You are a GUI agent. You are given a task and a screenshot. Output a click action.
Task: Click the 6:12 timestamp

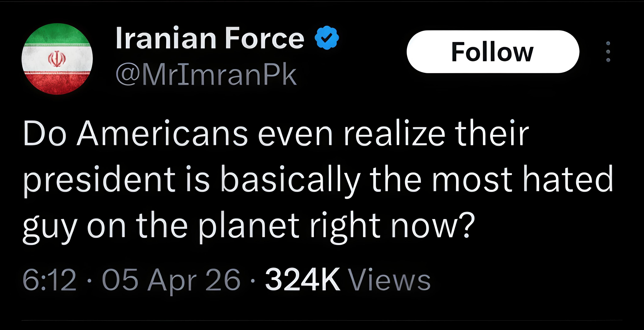click(49, 279)
